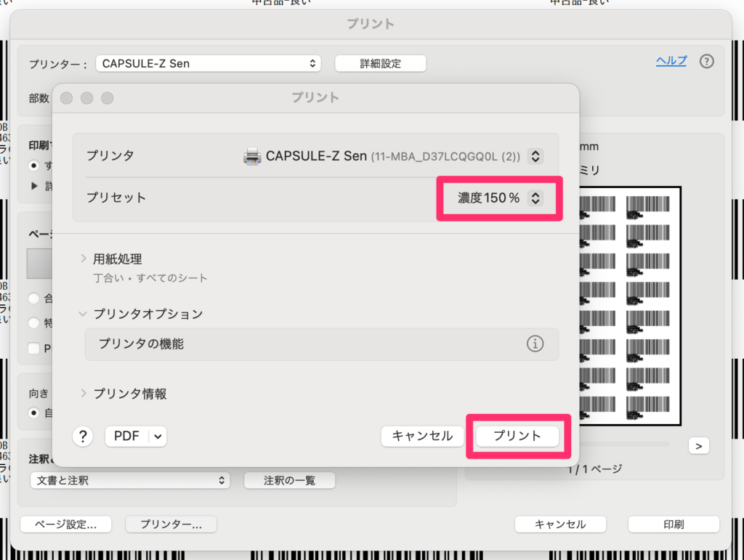This screenshot has height=560, width=744.
Task: Click the help question mark in front dialog
Action: tap(83, 436)
